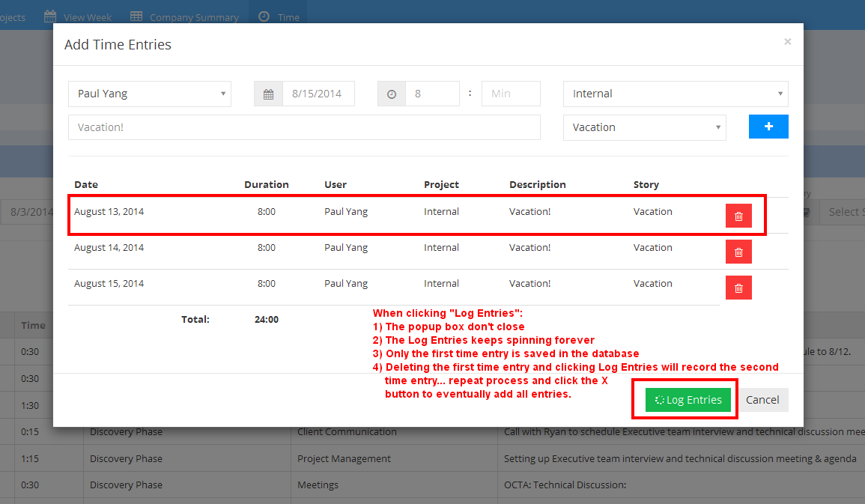Open the Vacation story dropdown
The image size is (865, 504).
point(644,127)
